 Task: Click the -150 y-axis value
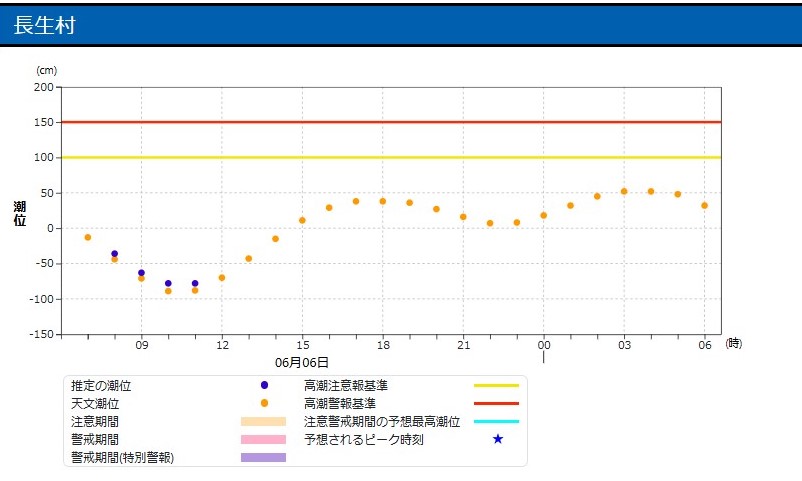click(x=41, y=334)
